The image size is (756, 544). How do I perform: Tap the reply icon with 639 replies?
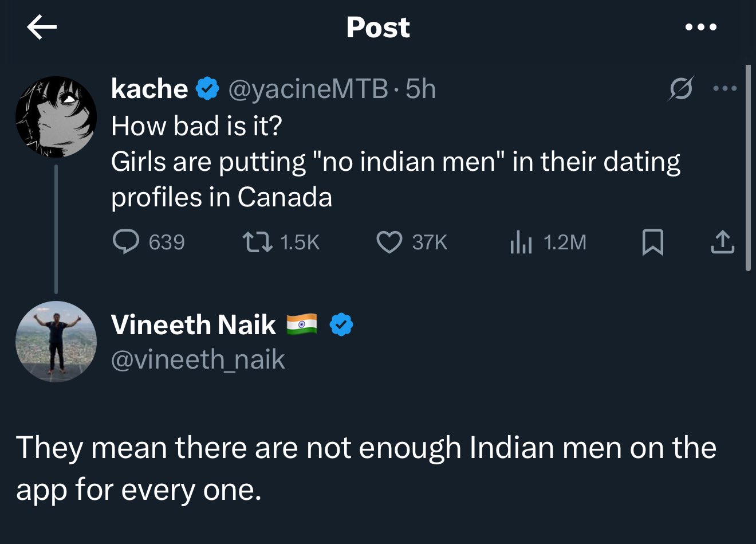[125, 242]
